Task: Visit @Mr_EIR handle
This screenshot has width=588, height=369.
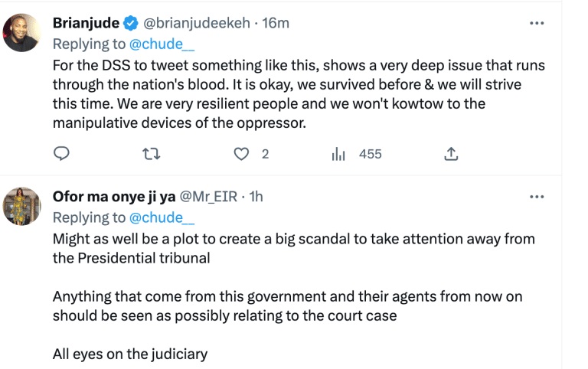Action: pyautogui.click(x=210, y=197)
